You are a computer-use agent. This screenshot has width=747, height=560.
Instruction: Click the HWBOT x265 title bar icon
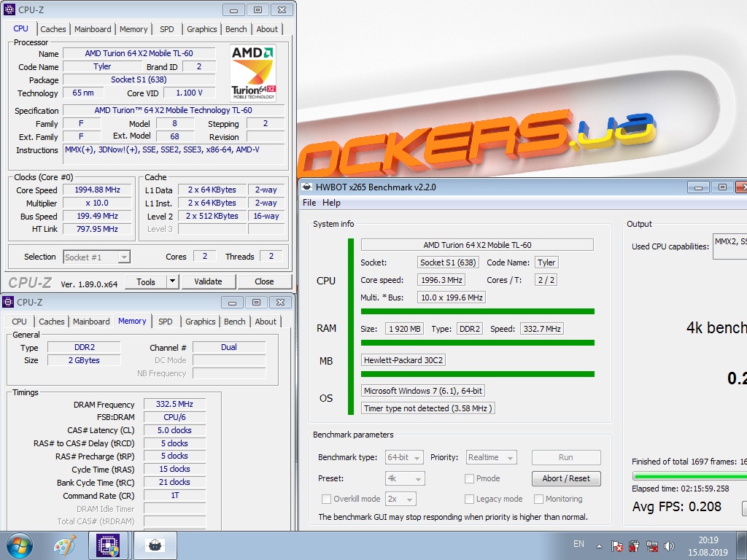(x=307, y=187)
